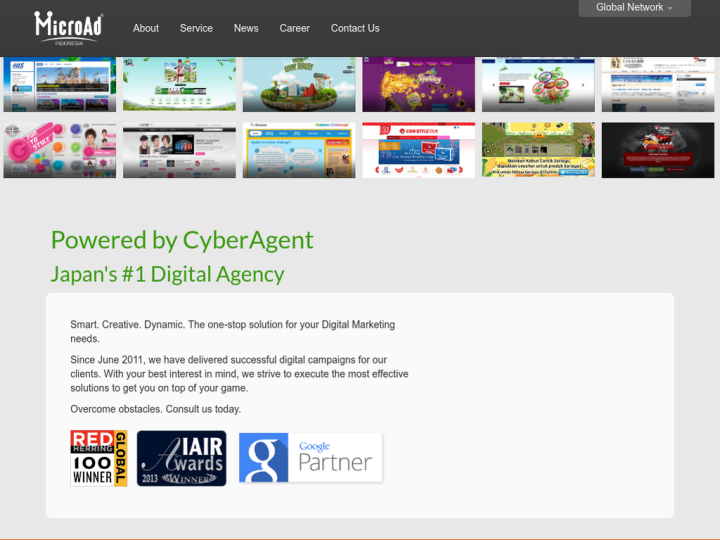Image resolution: width=720 pixels, height=540 pixels.
Task: Open the Contact Us page
Action: click(x=355, y=28)
